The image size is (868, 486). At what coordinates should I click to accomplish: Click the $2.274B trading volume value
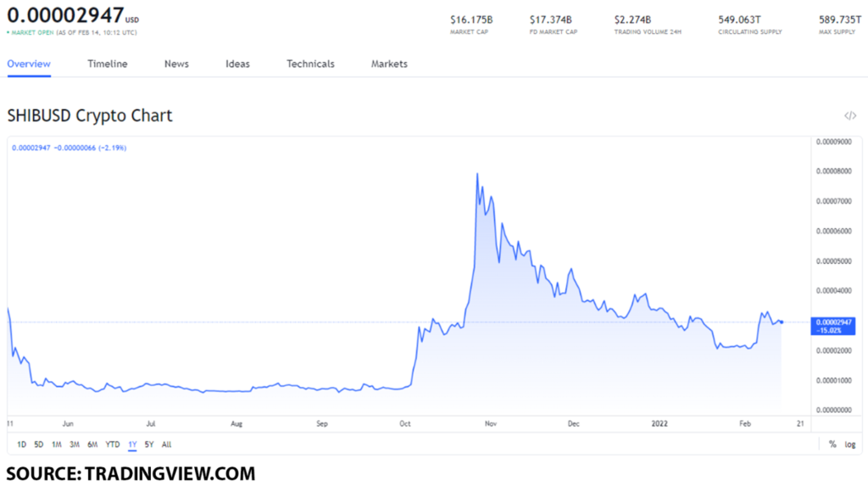tap(632, 20)
